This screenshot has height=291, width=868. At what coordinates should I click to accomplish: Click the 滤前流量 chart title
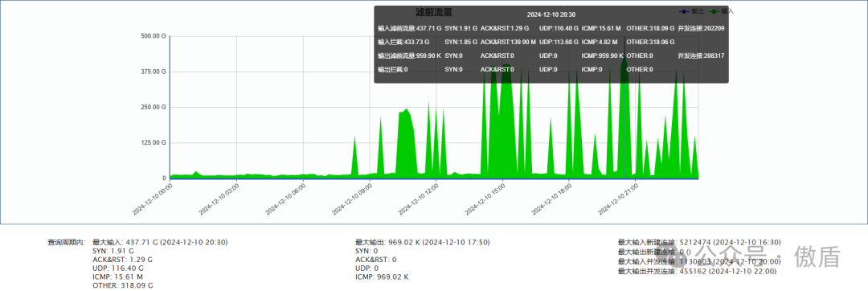pos(434,12)
